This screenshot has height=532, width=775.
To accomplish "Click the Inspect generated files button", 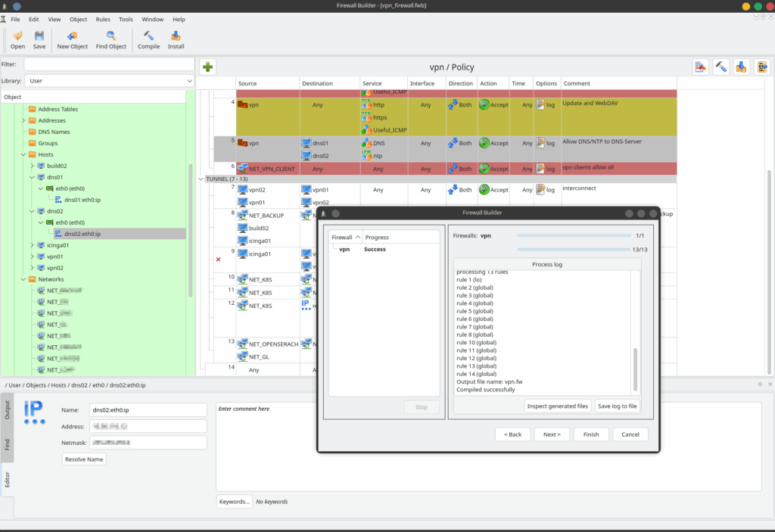I will [x=557, y=406].
